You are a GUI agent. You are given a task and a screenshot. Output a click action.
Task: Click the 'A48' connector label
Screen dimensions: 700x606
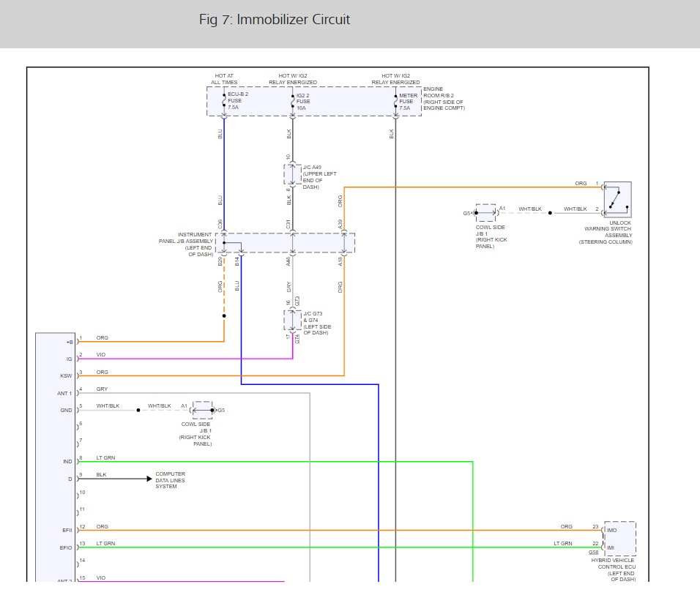pyautogui.click(x=288, y=261)
